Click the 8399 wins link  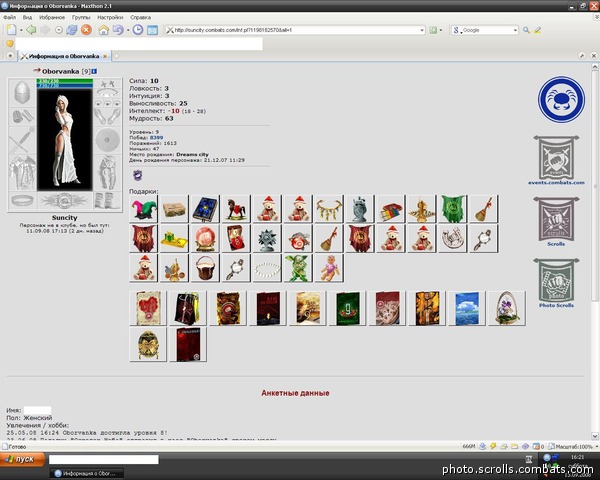156,137
